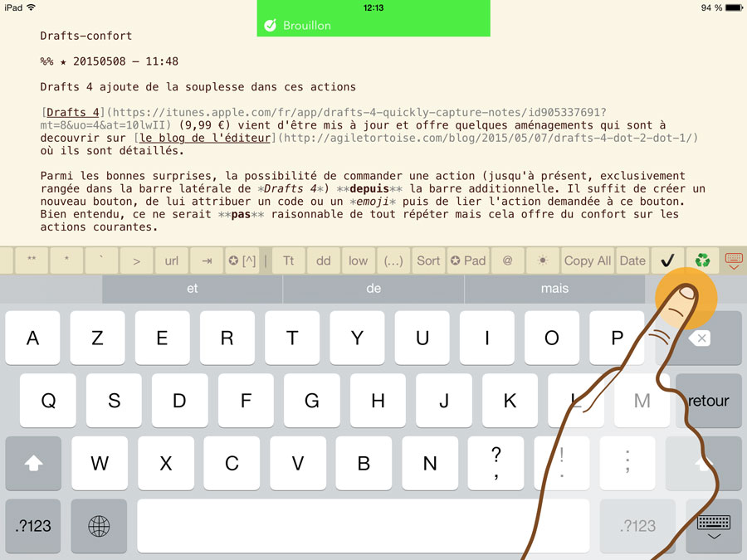
Task: Tap the url action key
Action: click(x=171, y=261)
